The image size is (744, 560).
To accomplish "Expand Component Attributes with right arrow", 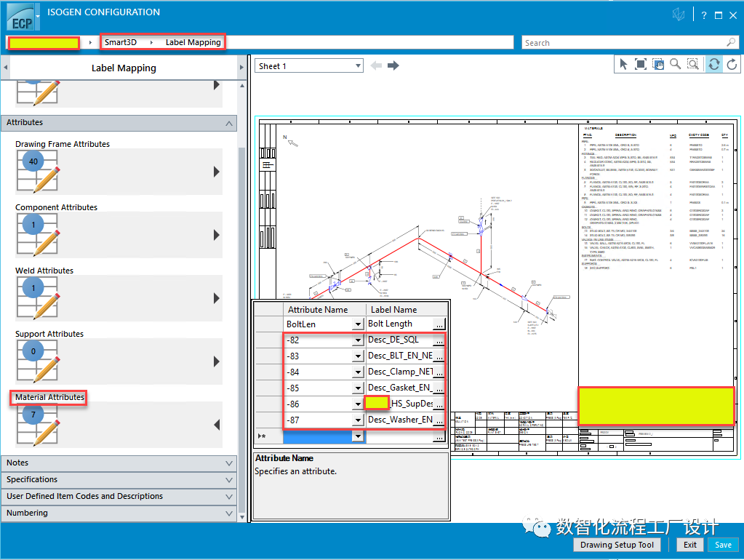I will pyautogui.click(x=217, y=234).
